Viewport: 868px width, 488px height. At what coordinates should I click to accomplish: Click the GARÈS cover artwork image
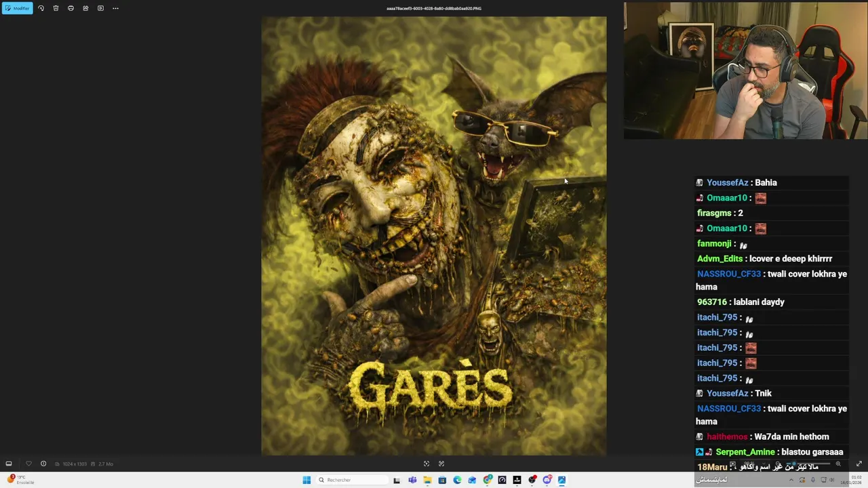tap(434, 236)
